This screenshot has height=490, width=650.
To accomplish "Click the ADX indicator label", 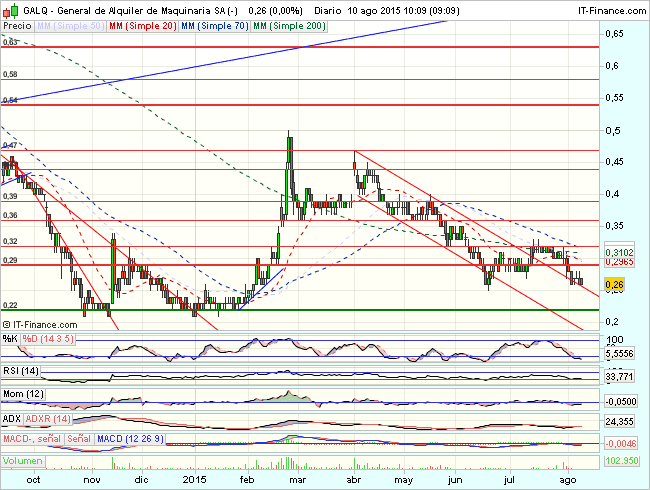I will 12,419.
